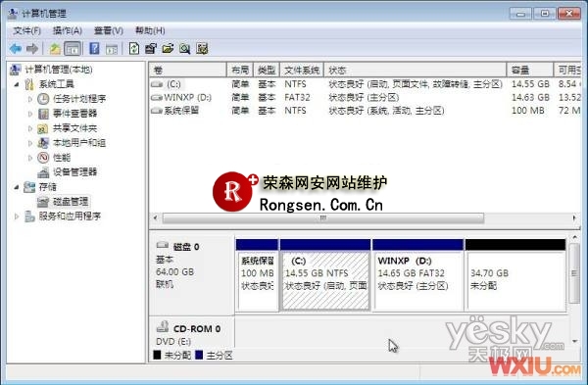Screen dimensions: 588x385
Task: Open the 查看(V) menu
Action: tap(109, 30)
